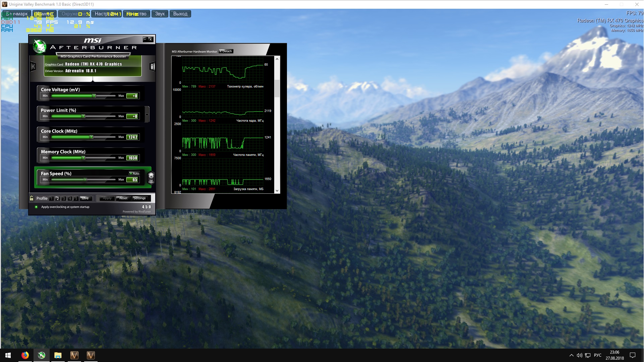Switch the РУС input language
The height and width of the screenshot is (362, 644).
tap(598, 355)
